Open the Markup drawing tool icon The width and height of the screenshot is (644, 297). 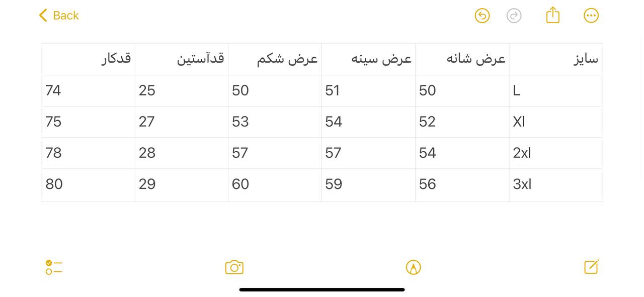tap(413, 267)
